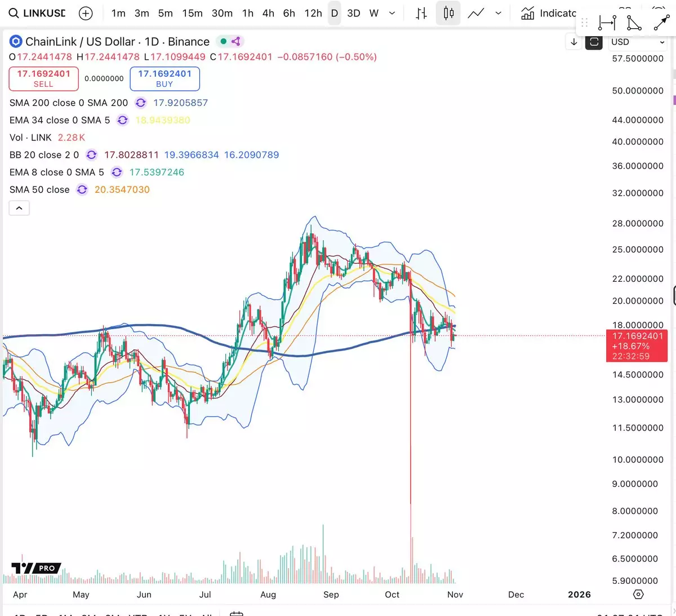Viewport: 676px width, 616px height.
Task: Select the bars chart style icon
Action: (x=421, y=14)
